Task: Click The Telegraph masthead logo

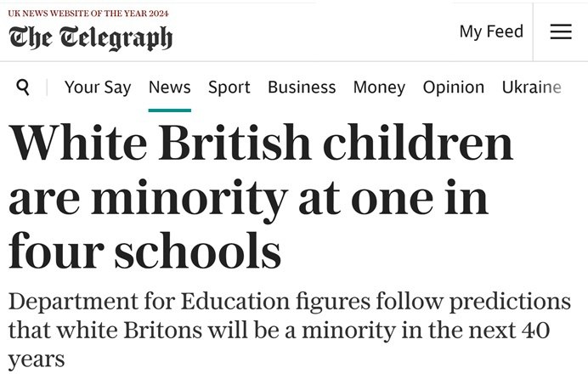Action: [x=90, y=38]
